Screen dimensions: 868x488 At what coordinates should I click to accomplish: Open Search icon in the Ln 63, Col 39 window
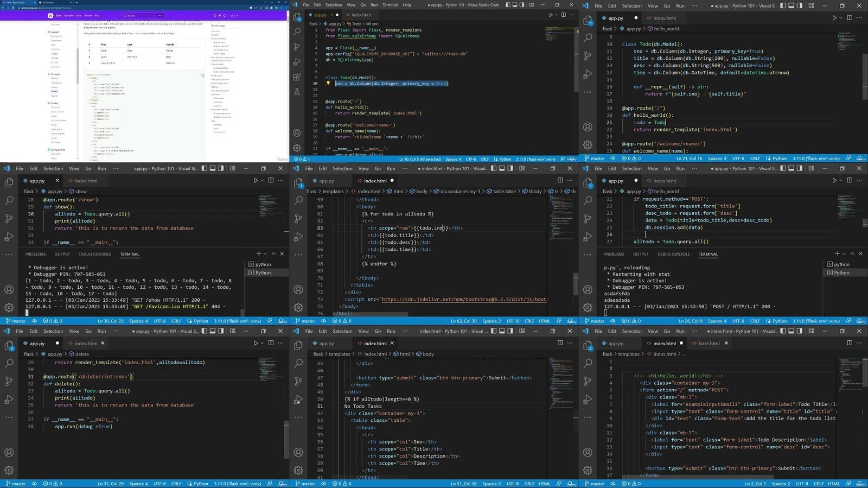coord(298,201)
